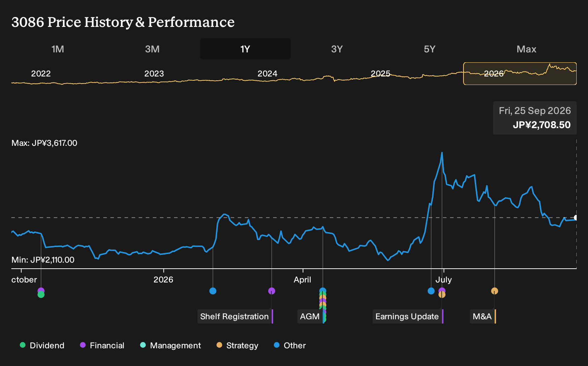
Task: Toggle the Strategy legend filter
Action: [x=237, y=345]
